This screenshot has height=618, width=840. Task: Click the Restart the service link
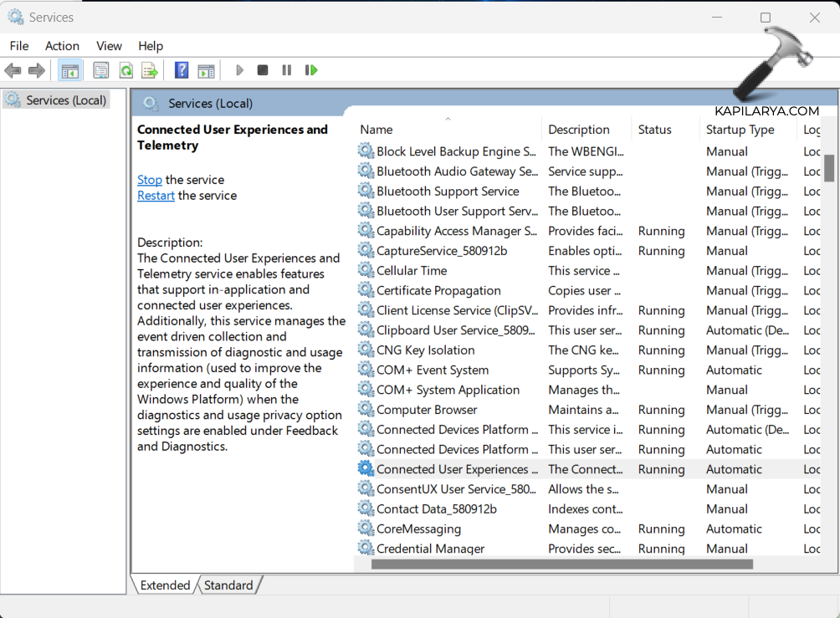coord(156,196)
